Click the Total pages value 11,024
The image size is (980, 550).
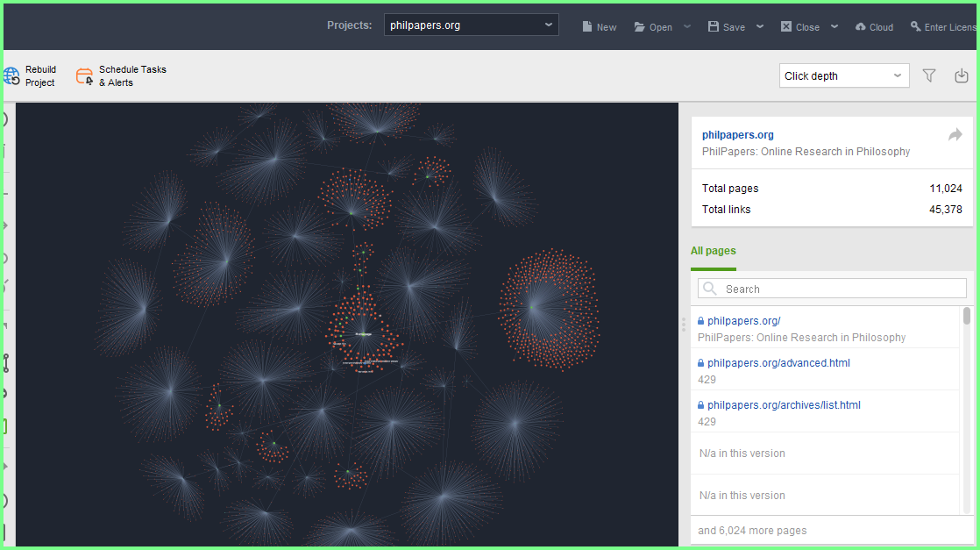[x=946, y=189]
